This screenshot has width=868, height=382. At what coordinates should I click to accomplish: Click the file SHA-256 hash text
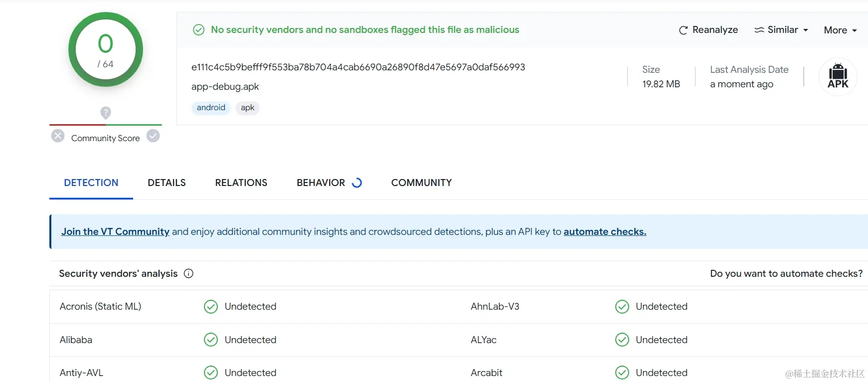point(358,67)
